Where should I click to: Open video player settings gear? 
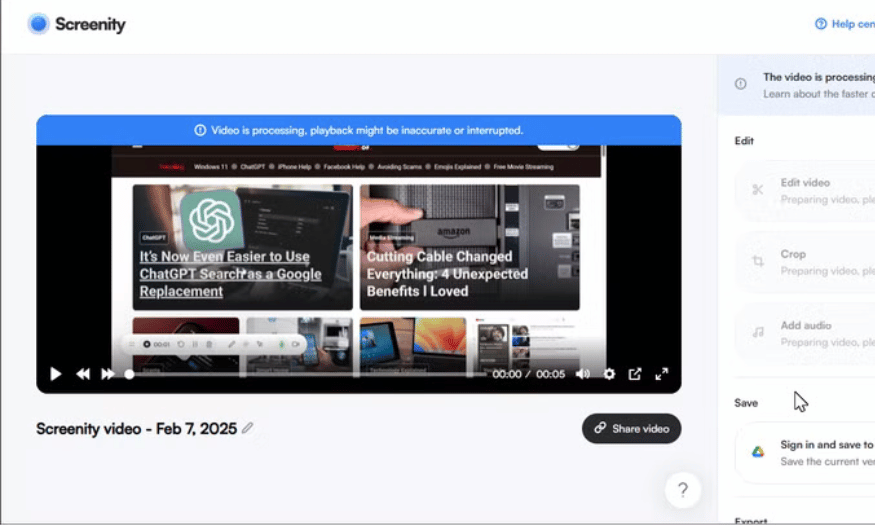(609, 374)
